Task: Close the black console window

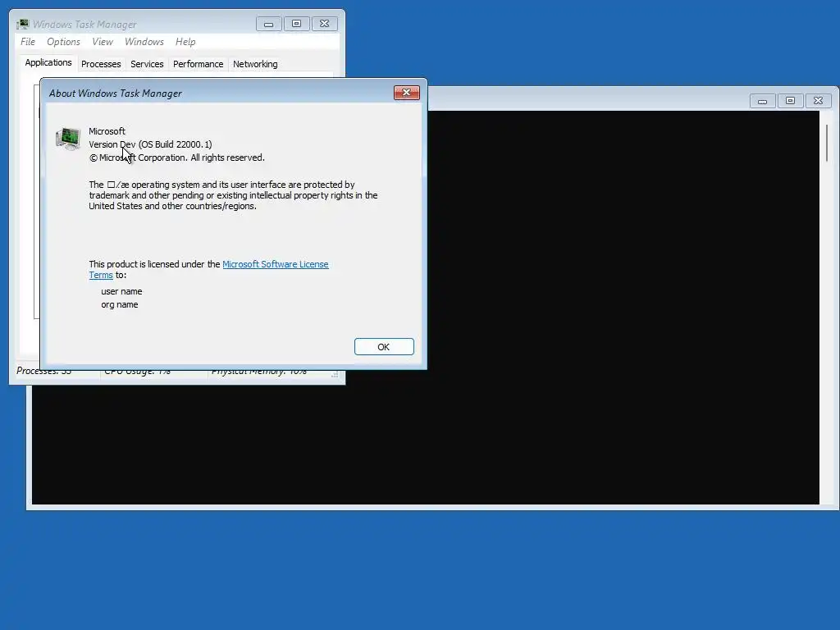Action: tap(818, 101)
